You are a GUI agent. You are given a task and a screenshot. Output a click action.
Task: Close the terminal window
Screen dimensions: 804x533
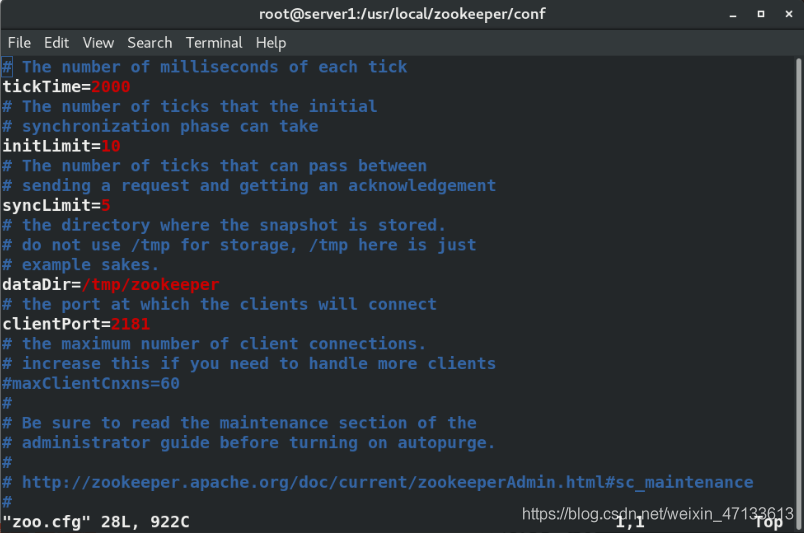pos(789,14)
